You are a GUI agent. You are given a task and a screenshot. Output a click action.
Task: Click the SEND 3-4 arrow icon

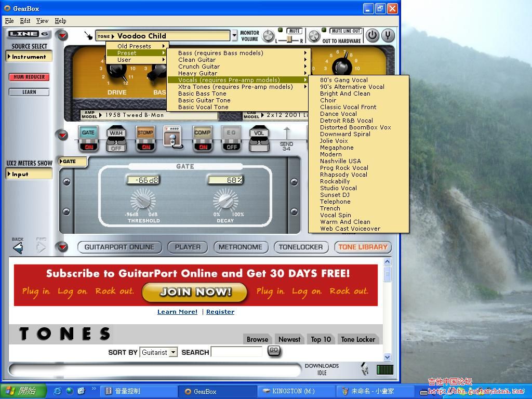(286, 134)
